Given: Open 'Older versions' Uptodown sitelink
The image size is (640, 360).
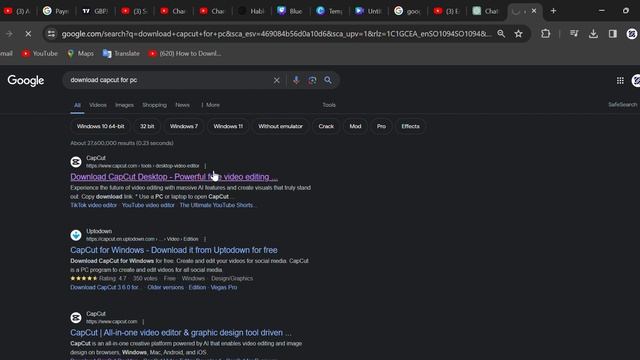Looking at the screenshot, I should [x=165, y=287].
